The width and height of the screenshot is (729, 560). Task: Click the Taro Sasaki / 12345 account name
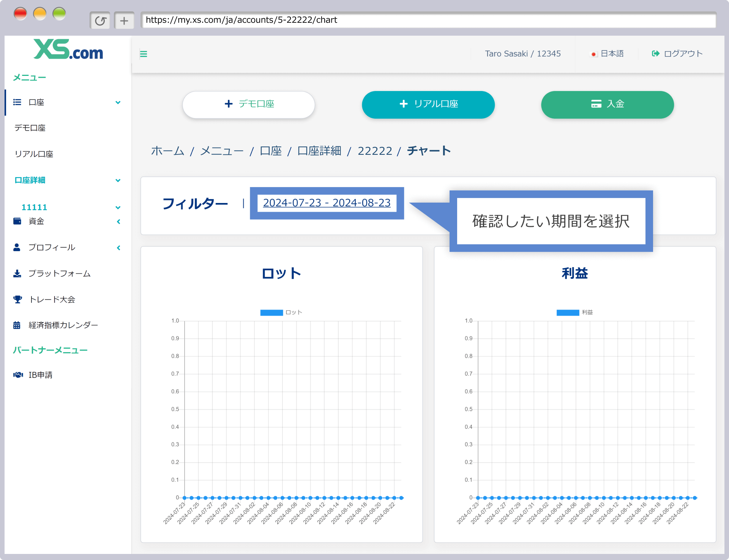523,54
